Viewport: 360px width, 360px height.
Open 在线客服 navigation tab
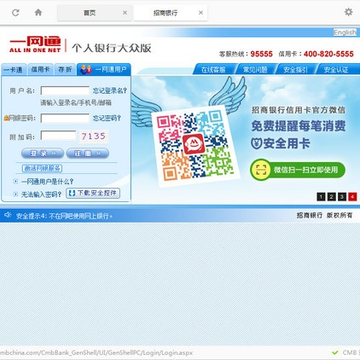tap(213, 69)
